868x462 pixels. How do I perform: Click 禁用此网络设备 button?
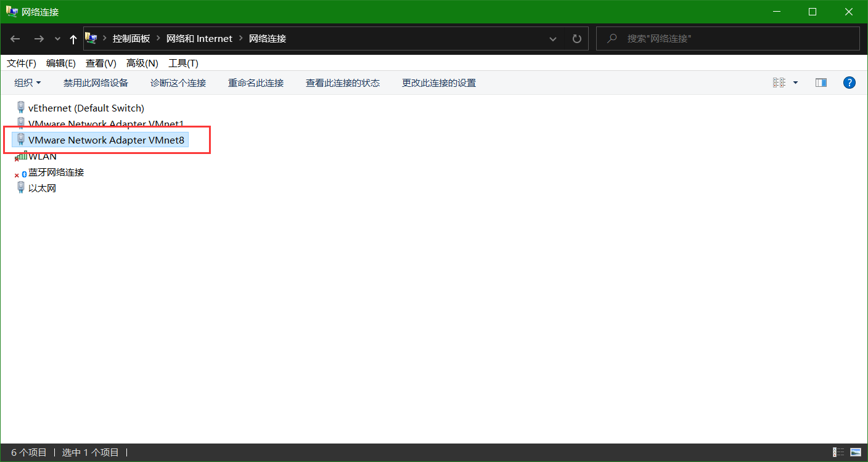(x=96, y=83)
